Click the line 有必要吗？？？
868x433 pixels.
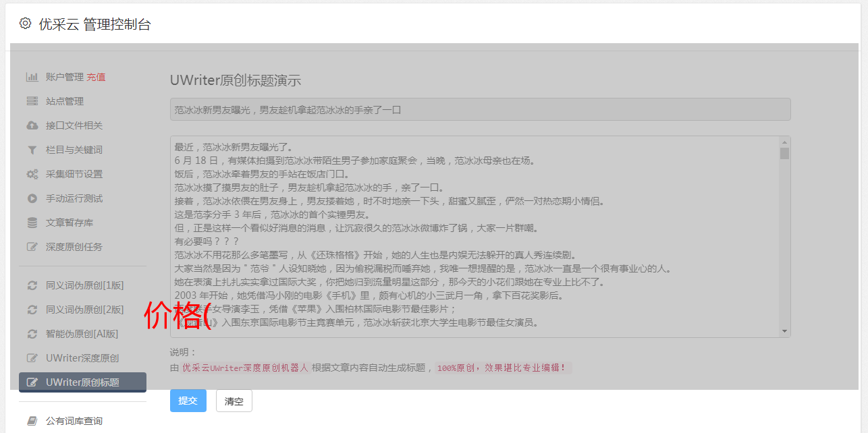coord(206,241)
